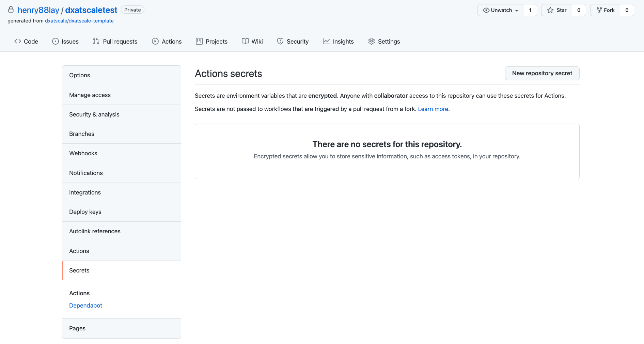Click the private repository lock icon

[11, 10]
